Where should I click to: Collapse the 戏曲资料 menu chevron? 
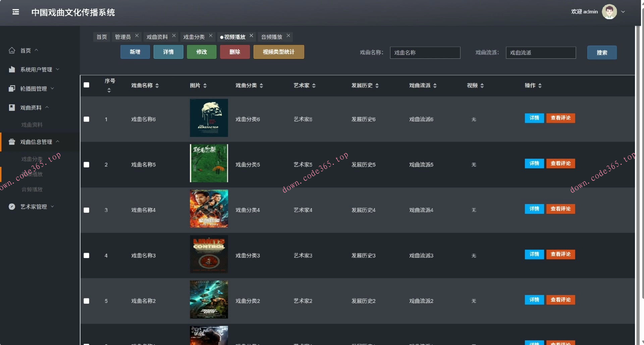(x=47, y=107)
